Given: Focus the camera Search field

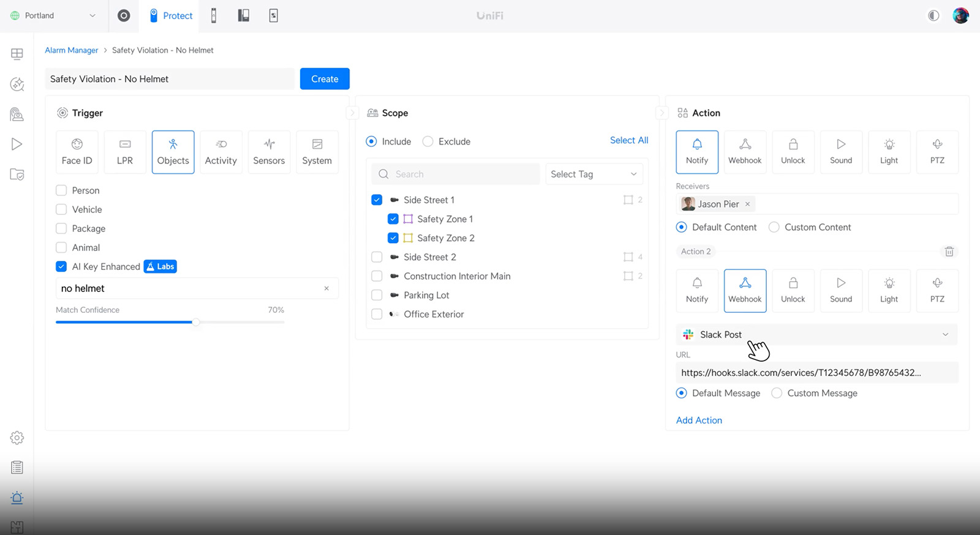Looking at the screenshot, I should click(x=456, y=174).
